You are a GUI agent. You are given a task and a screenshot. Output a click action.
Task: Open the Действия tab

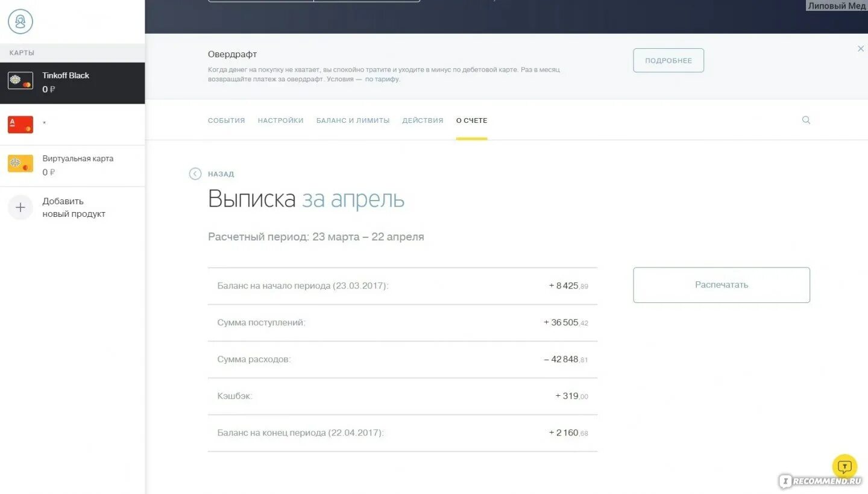click(x=423, y=120)
